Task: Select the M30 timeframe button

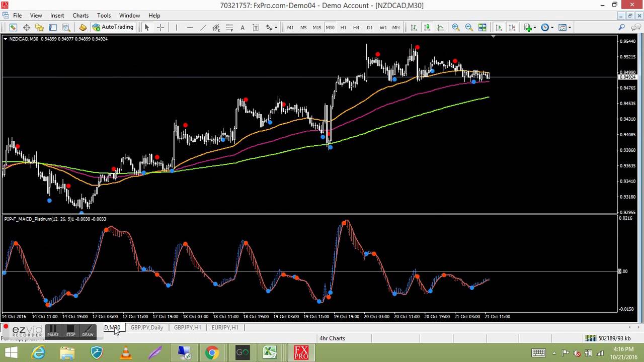Action: point(330,27)
